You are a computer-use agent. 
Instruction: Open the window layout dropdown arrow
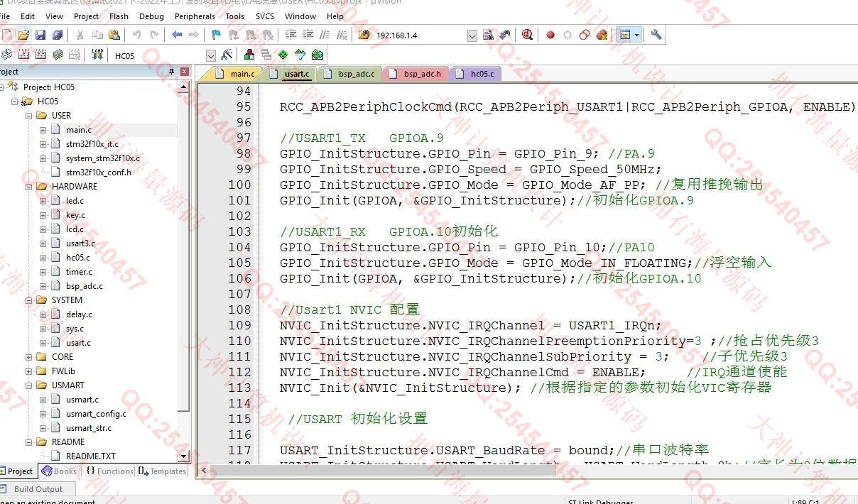click(x=636, y=35)
